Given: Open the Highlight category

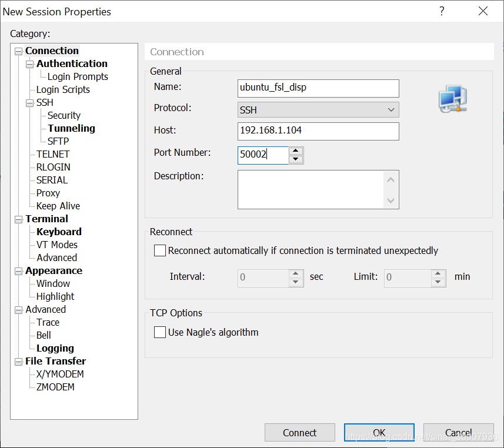Looking at the screenshot, I should (x=55, y=297).
